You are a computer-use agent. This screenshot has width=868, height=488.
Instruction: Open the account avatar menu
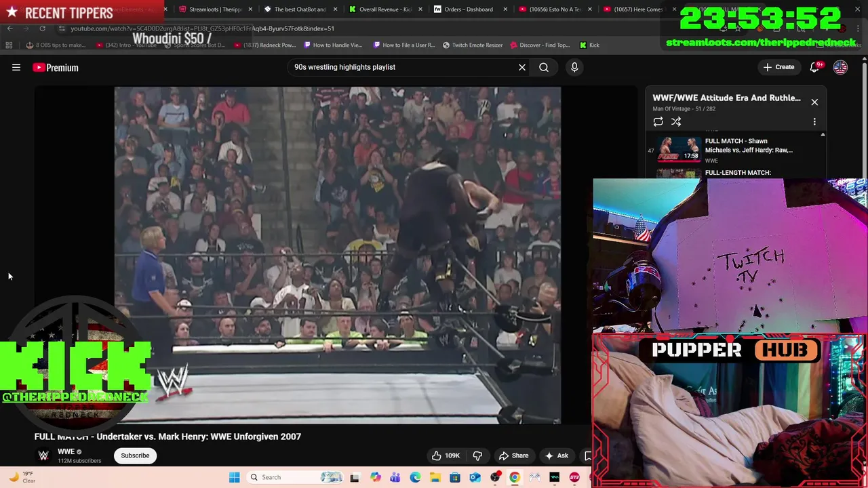click(x=840, y=67)
